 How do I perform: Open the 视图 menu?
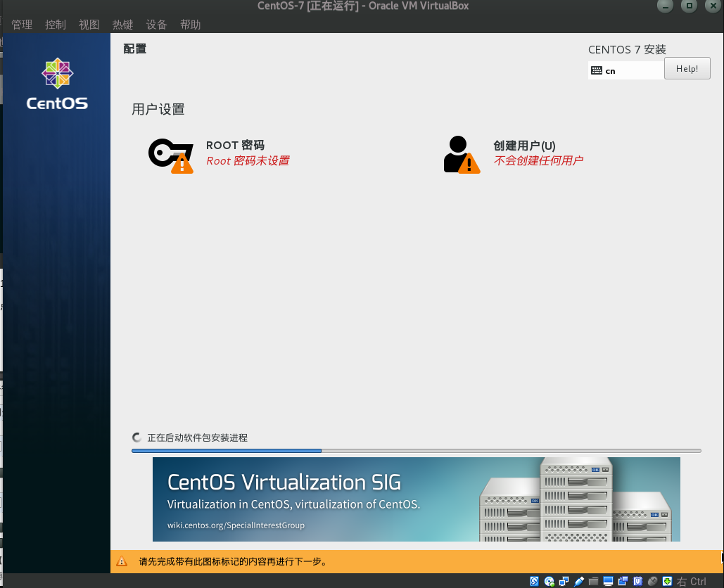pos(89,25)
